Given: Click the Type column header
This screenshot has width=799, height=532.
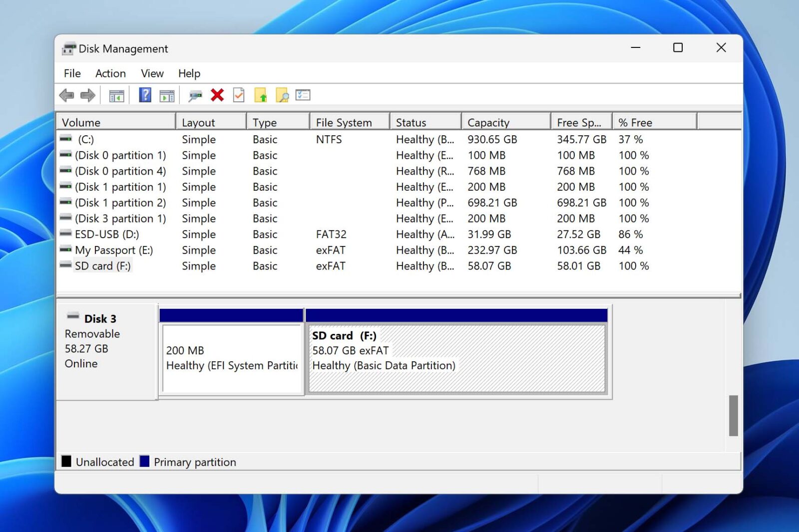Looking at the screenshot, I should click(x=278, y=122).
